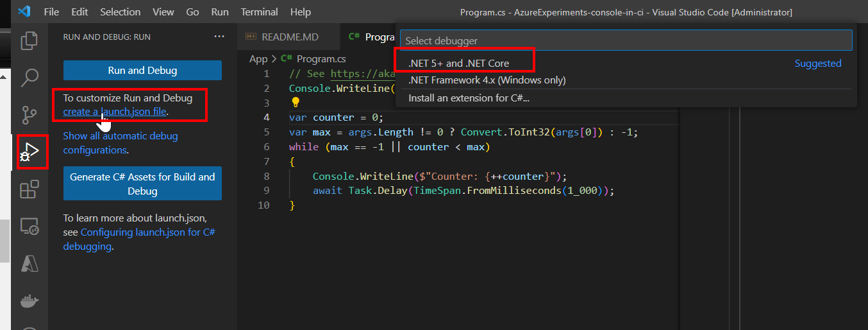Switch to the README.MD tab
The width and height of the screenshot is (868, 330).
click(x=287, y=37)
